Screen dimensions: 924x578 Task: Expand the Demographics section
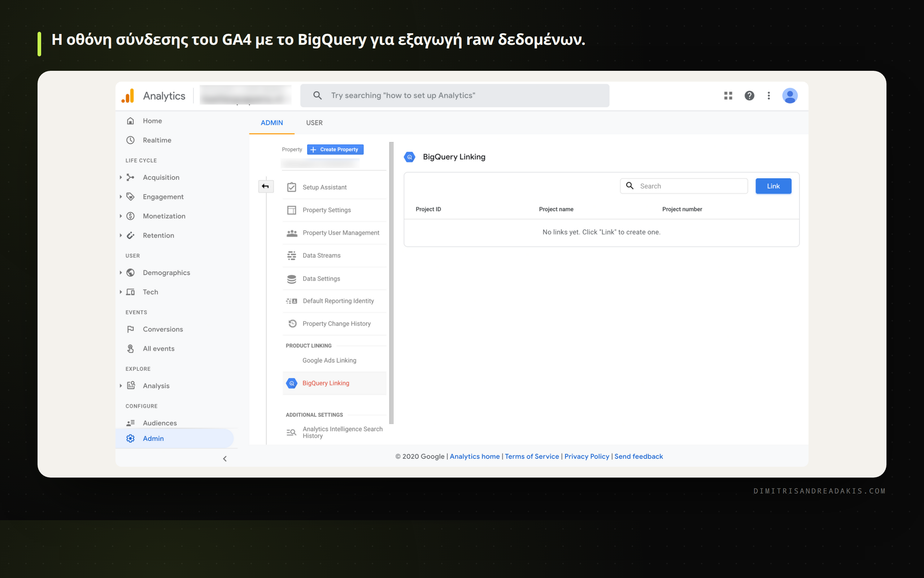click(x=121, y=272)
